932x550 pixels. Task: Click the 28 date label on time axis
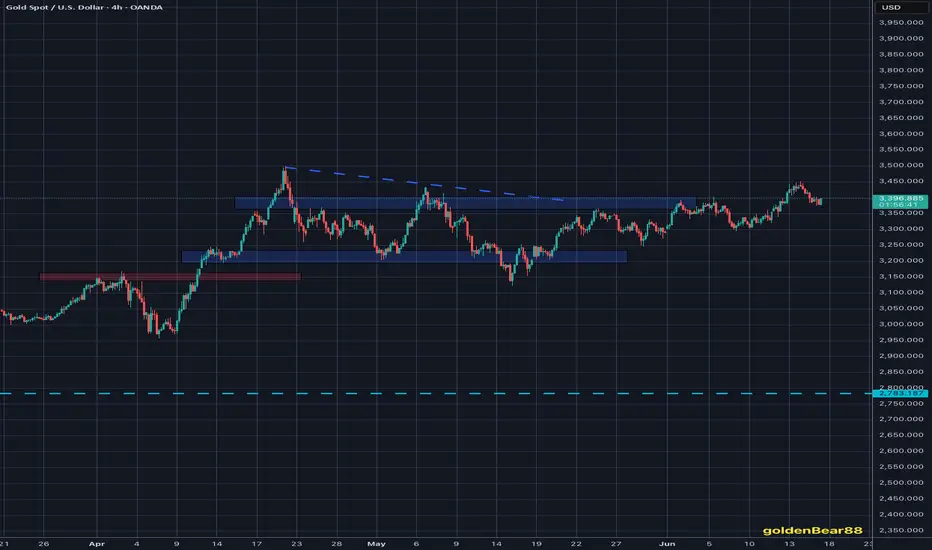(x=336, y=543)
